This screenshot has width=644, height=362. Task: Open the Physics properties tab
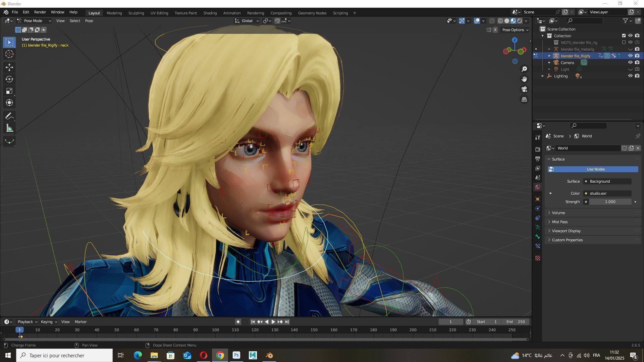538,208
